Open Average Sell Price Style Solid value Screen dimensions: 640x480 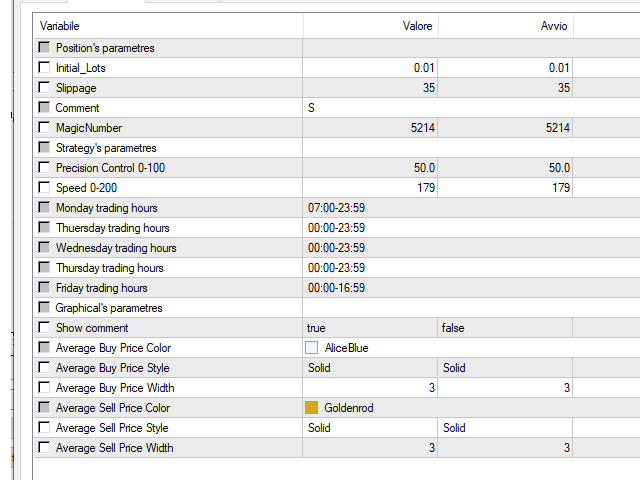(x=369, y=428)
